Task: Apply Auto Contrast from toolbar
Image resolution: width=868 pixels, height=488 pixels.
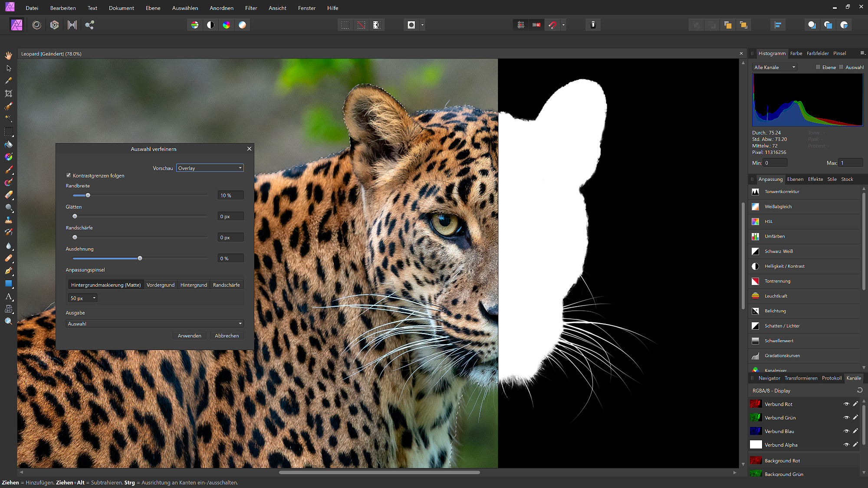Action: [210, 25]
